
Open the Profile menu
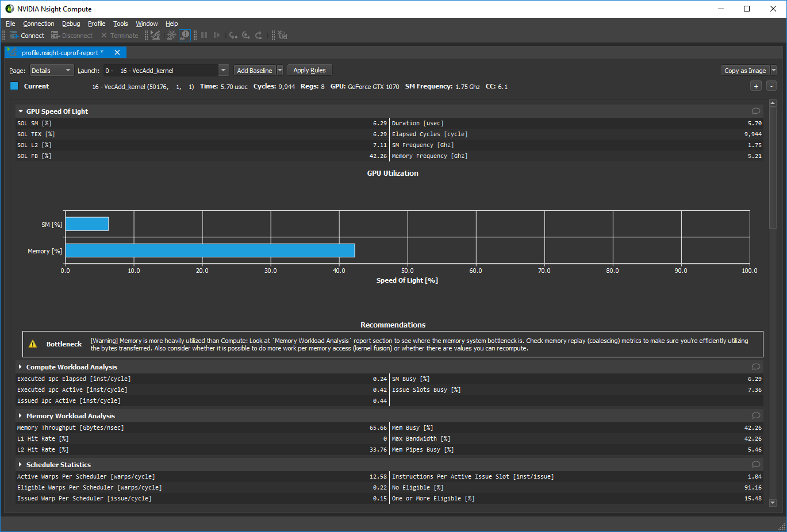pos(97,24)
